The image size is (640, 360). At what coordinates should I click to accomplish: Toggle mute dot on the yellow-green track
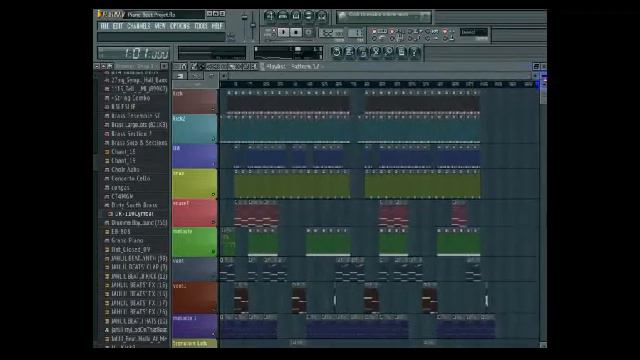[213, 195]
